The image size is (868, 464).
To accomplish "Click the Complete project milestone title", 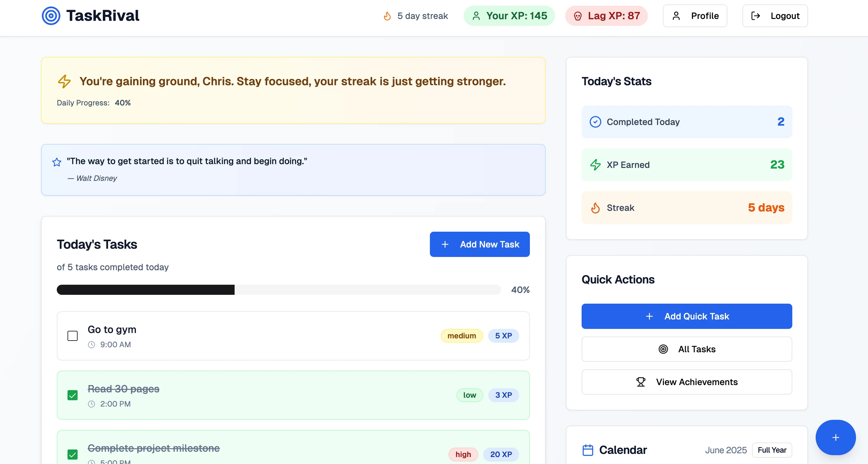I will pos(154,448).
